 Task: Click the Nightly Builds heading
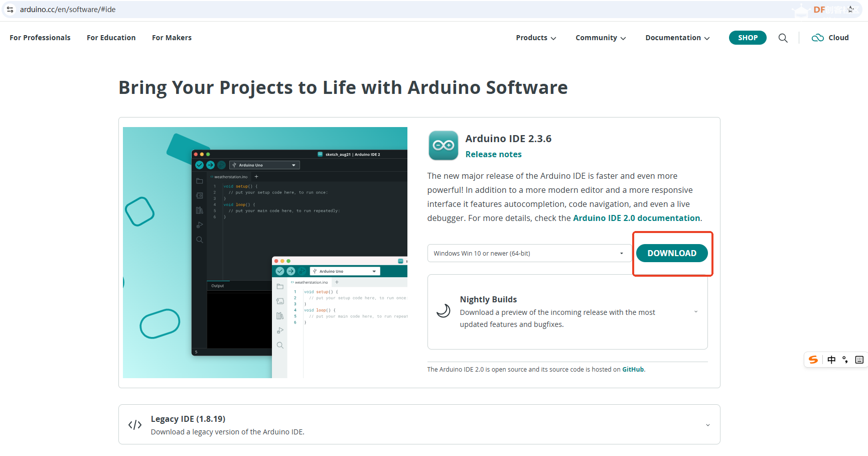tap(488, 299)
